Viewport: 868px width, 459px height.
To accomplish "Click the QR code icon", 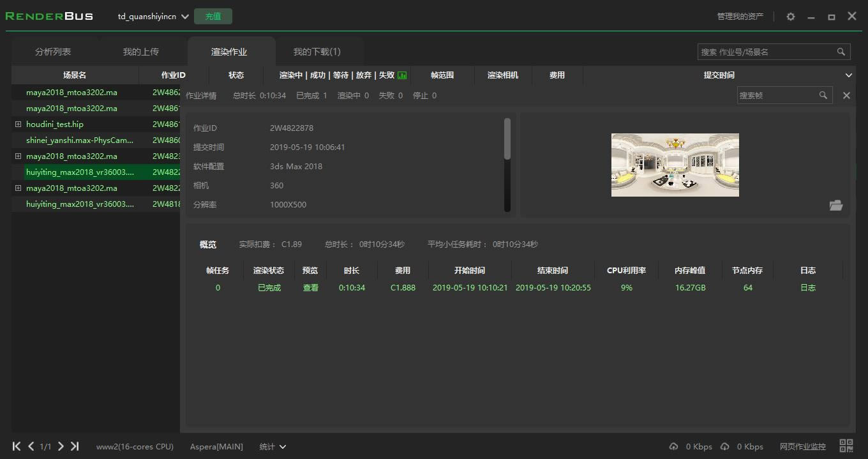I will 846,446.
